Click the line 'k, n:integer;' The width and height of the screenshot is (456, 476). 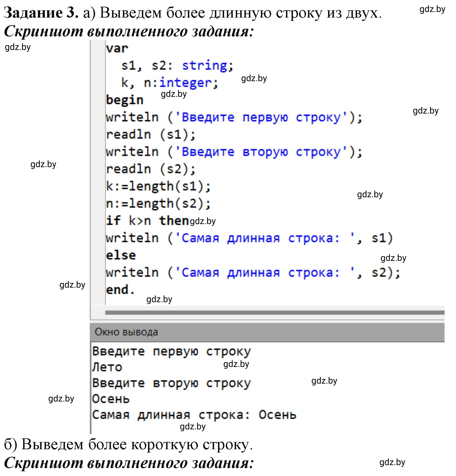tap(169, 83)
